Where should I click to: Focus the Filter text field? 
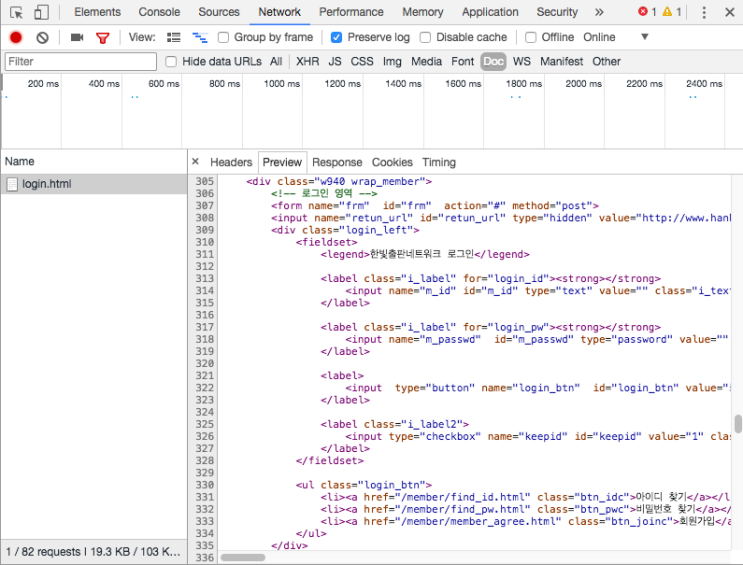tap(81, 62)
